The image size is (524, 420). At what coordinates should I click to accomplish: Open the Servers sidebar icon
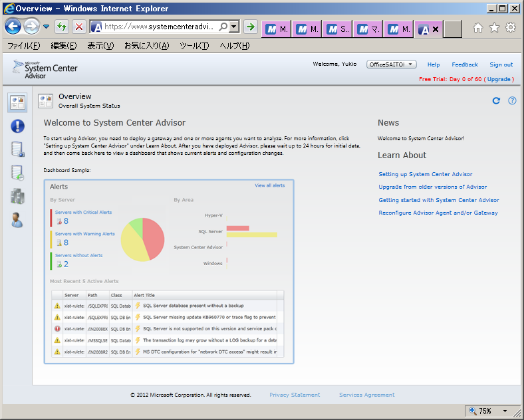pyautogui.click(x=17, y=196)
